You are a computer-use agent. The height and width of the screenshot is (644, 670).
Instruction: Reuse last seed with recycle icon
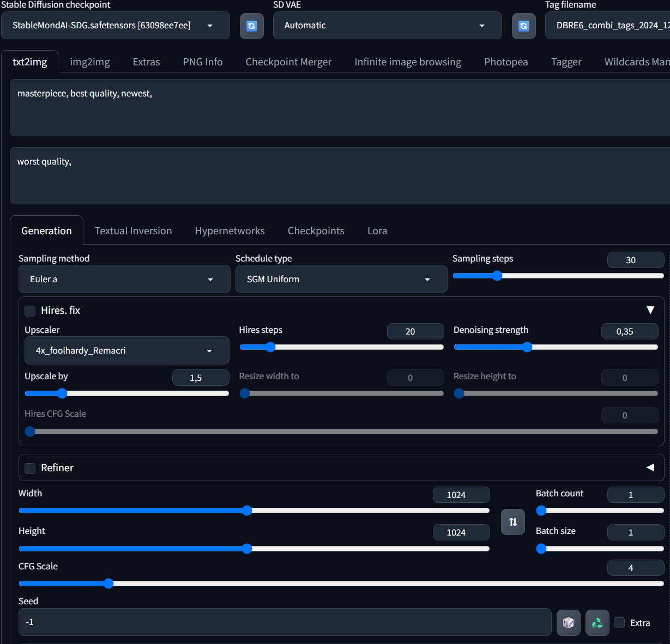pos(597,623)
